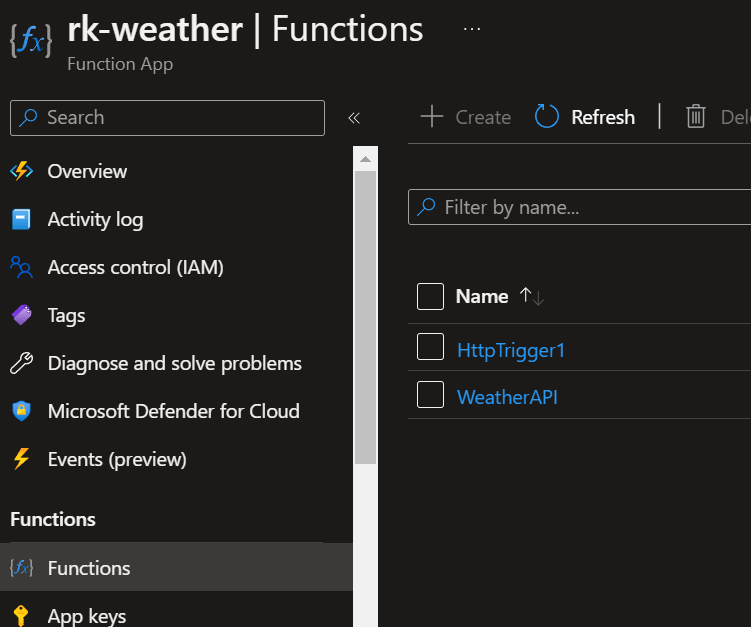The width and height of the screenshot is (751, 627).
Task: Open the ellipsis more options menu
Action: [x=472, y=29]
